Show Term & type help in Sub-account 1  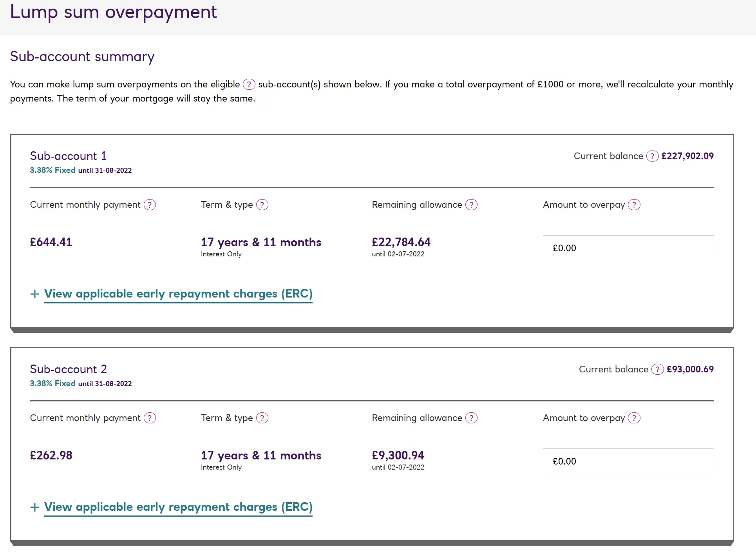(x=262, y=205)
